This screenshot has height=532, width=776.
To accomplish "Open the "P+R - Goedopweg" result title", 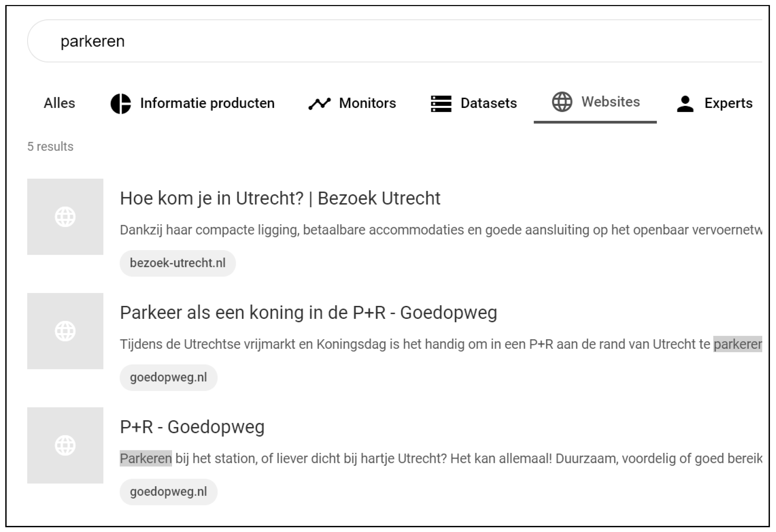I will point(192,427).
